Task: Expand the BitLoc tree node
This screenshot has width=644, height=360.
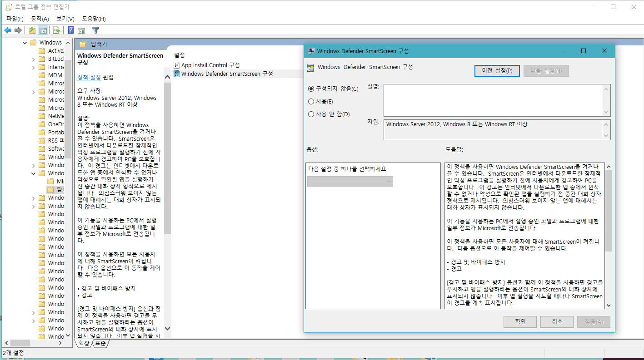Action: 34,59
